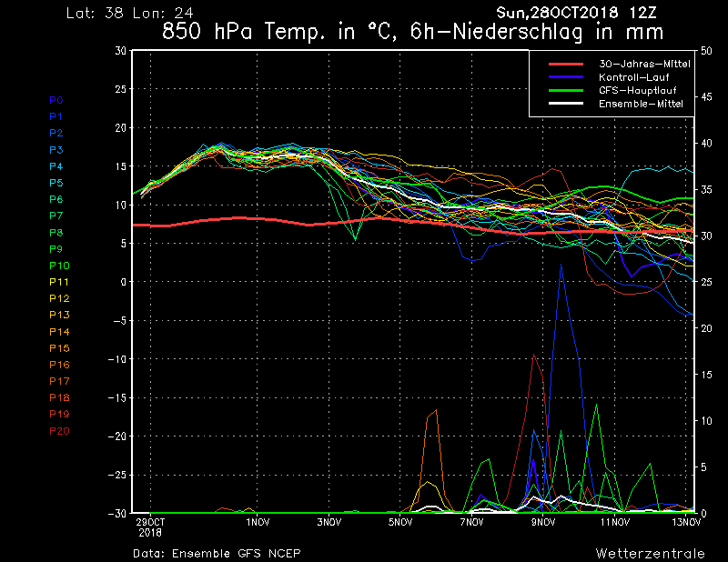The width and height of the screenshot is (728, 562).
Task: Click the P20 ensemble member label
Action: tap(58, 431)
